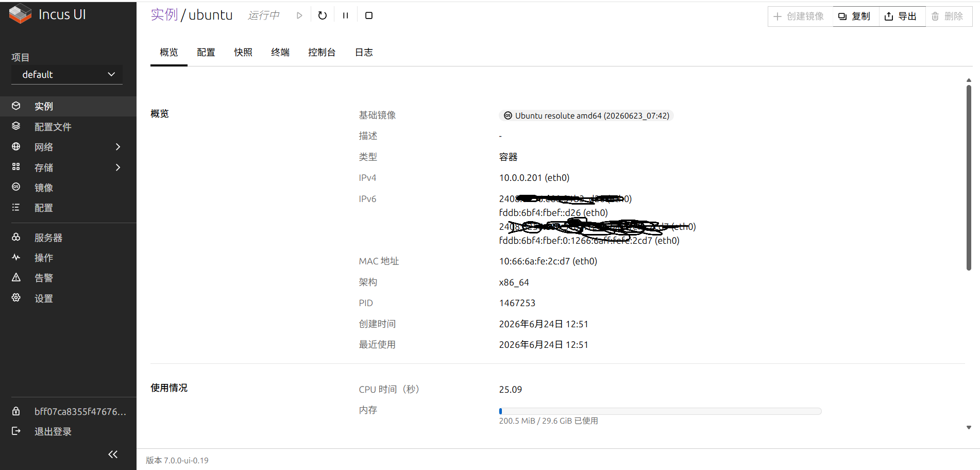Screen dimensions: 980x470
Task: Switch to the 快照 (Snapshots) tab
Action: pos(243,53)
